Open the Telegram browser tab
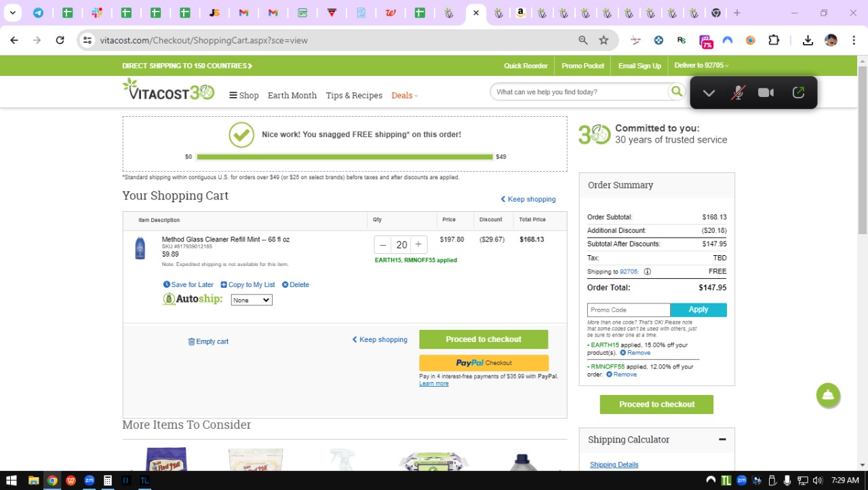Image resolution: width=868 pixels, height=490 pixels. click(x=38, y=13)
